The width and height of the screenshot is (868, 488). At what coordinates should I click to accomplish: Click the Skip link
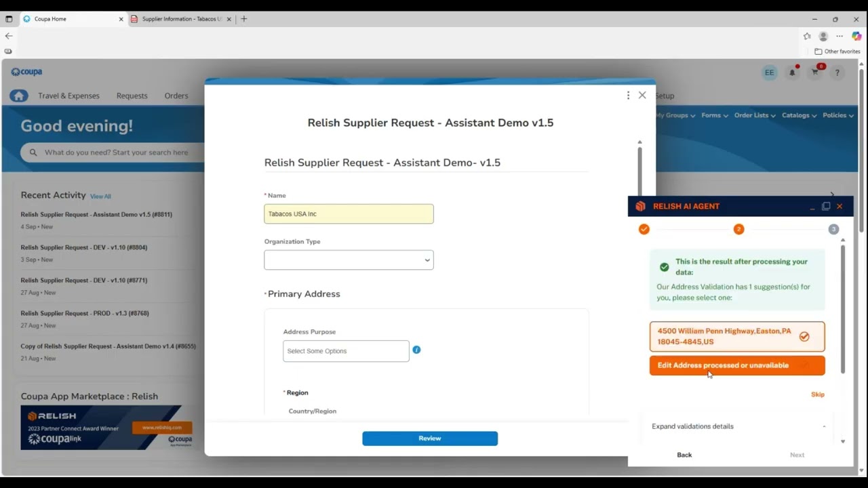[x=818, y=394]
